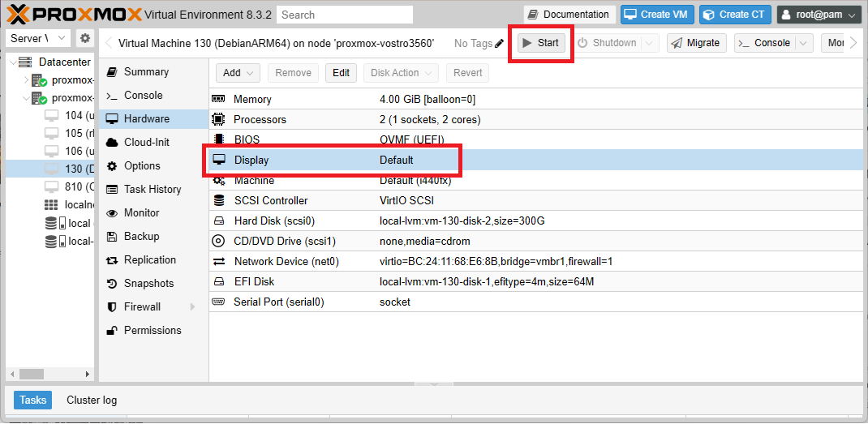Open the Console tab in side menu
The width and height of the screenshot is (868, 424).
coord(153,95)
